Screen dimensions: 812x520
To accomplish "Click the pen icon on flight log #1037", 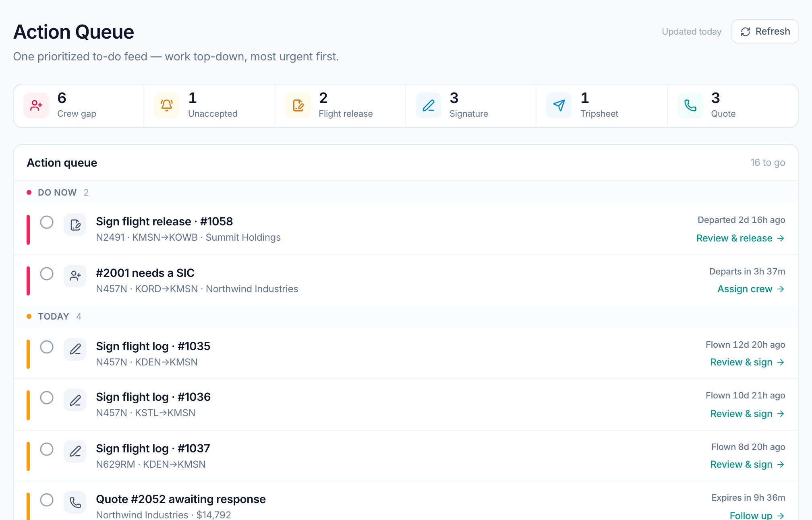I will coord(75,452).
